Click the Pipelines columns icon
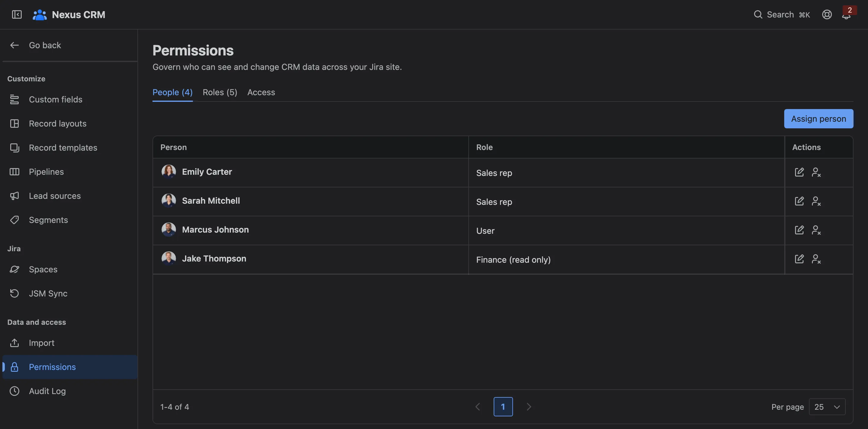 click(x=14, y=172)
